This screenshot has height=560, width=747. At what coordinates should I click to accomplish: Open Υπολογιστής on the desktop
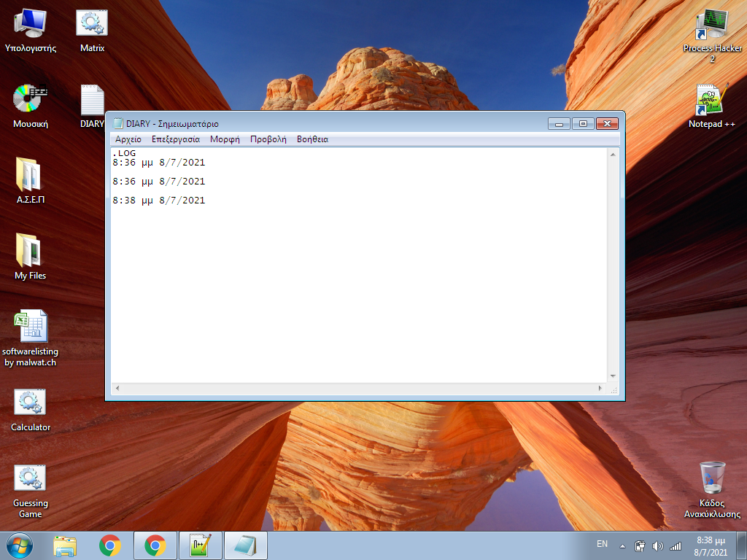pos(29,22)
